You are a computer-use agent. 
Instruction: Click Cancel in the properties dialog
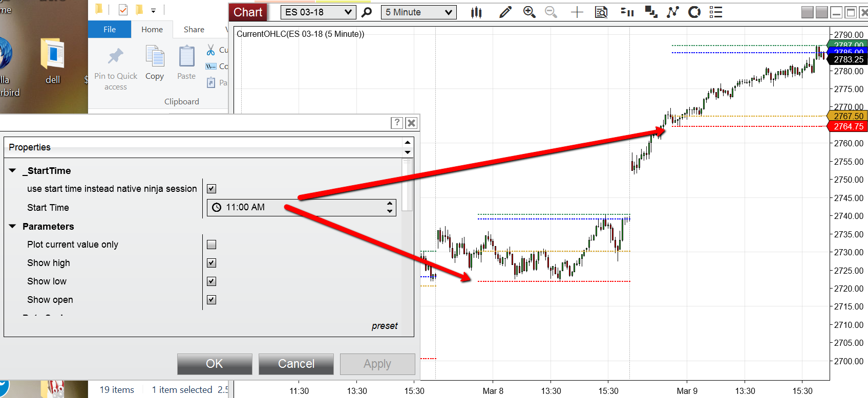click(296, 364)
